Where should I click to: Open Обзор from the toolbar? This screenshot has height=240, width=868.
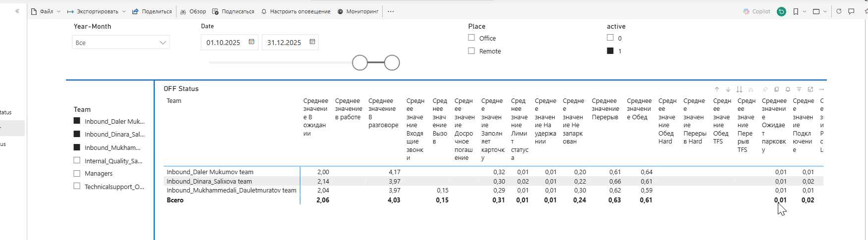(193, 11)
